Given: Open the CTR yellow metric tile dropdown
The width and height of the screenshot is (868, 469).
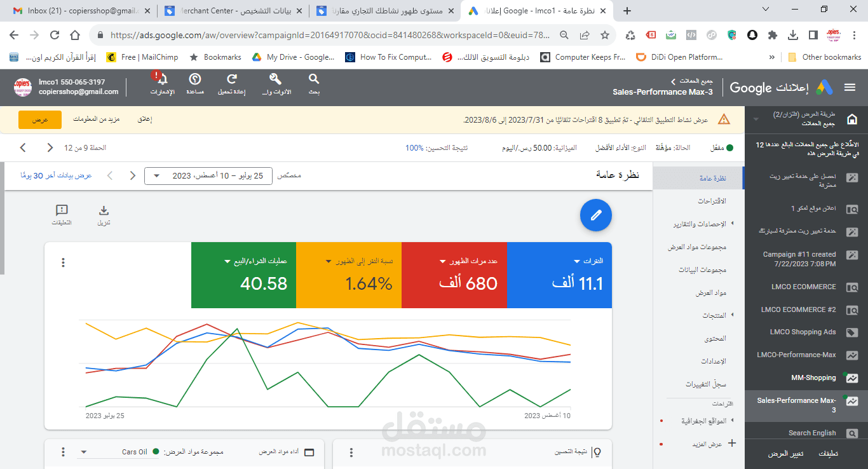Looking at the screenshot, I should [349, 275].
